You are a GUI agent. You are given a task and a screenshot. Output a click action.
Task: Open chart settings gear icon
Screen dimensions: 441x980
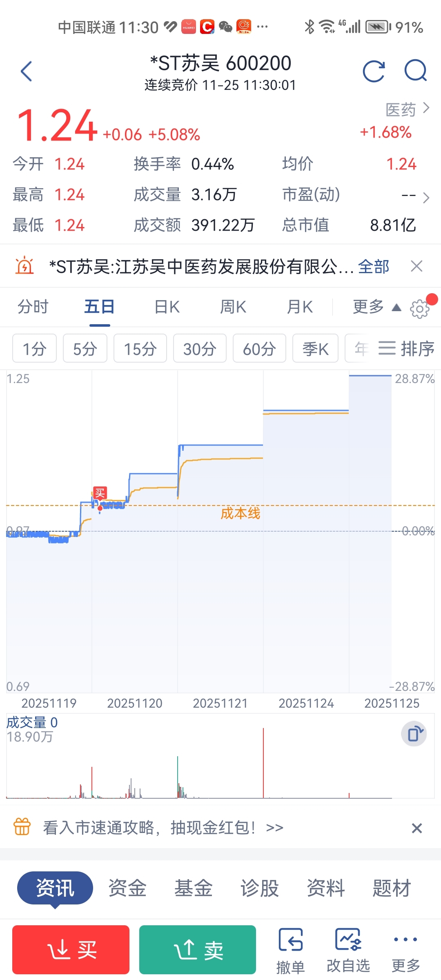coord(420,309)
